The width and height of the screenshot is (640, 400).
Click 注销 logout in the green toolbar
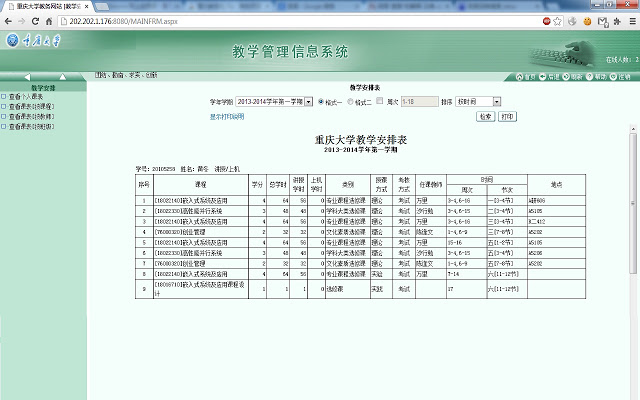coord(620,77)
